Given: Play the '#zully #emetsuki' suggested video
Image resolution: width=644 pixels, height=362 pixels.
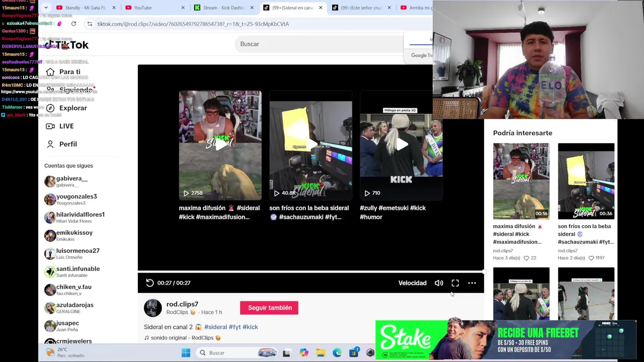Looking at the screenshot, I should (401, 145).
